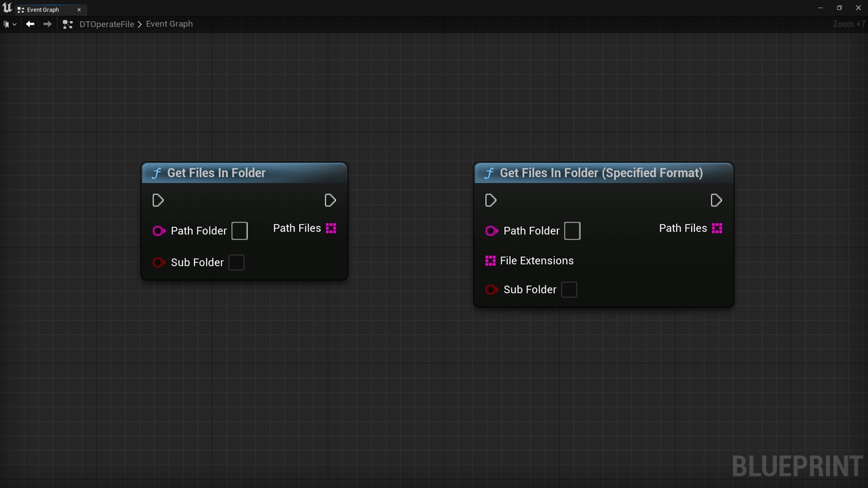
Task: Close the editor window
Action: [857, 8]
